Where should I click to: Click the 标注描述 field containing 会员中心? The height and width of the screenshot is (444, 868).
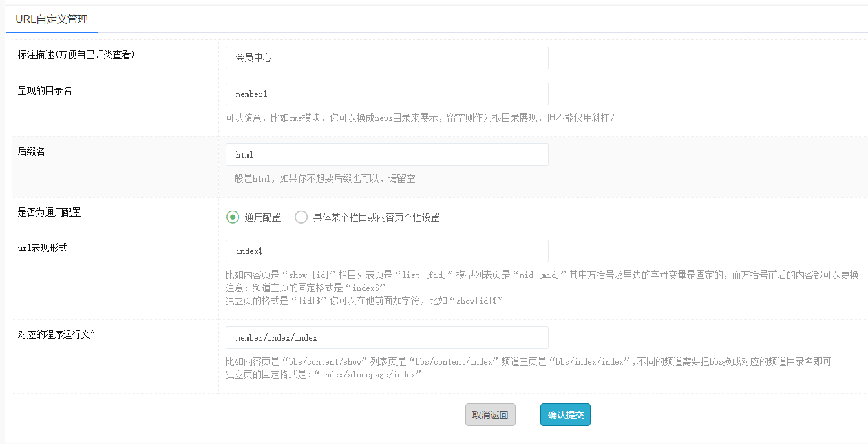pos(386,58)
